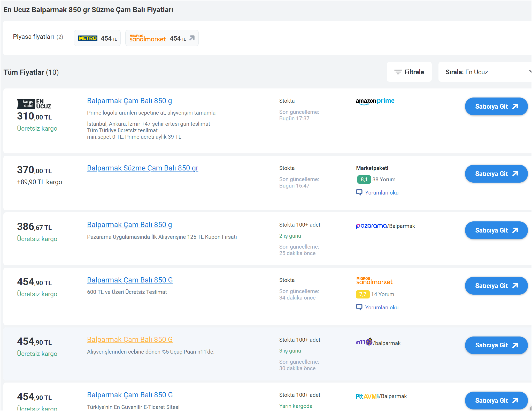The width and height of the screenshot is (532, 411).
Task: Click the n11/balparmak seller logo
Action: (x=378, y=342)
